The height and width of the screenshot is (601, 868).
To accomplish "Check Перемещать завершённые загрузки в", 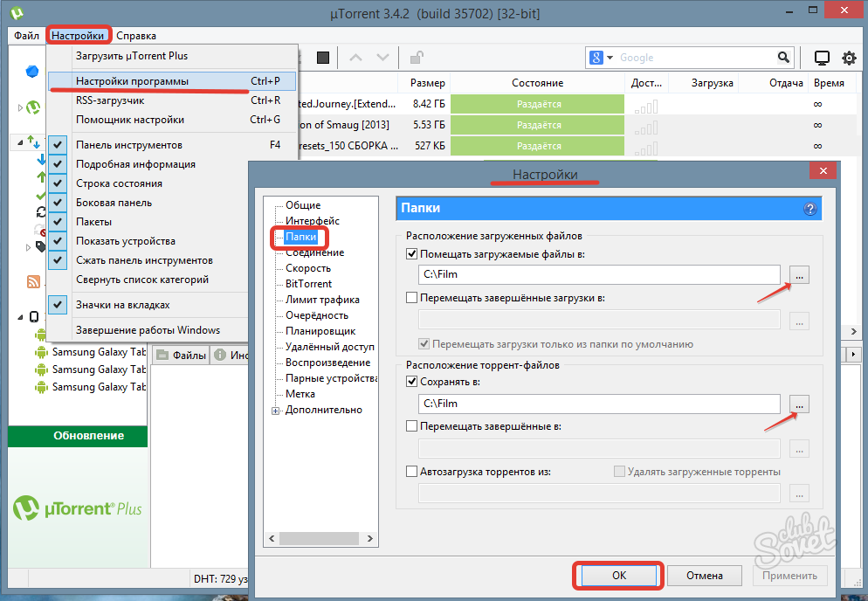I will 411,298.
